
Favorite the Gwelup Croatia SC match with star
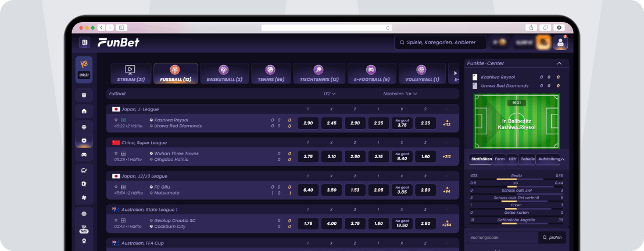(116, 221)
